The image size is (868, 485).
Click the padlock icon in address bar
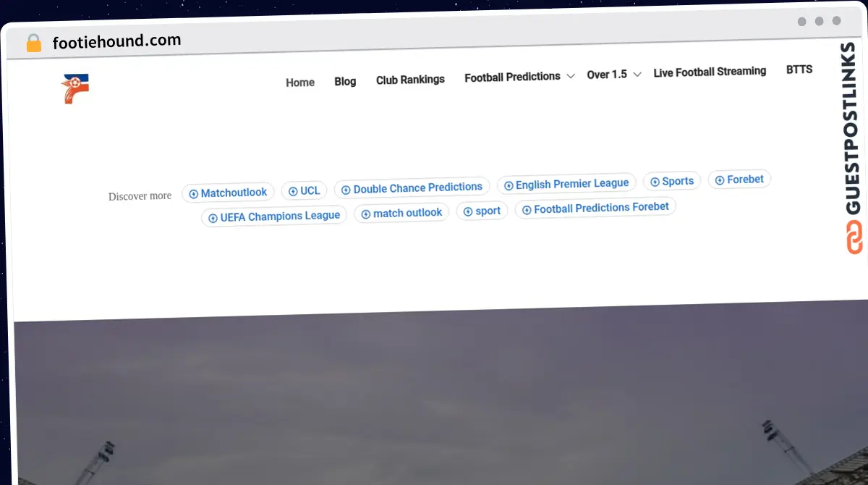click(33, 43)
